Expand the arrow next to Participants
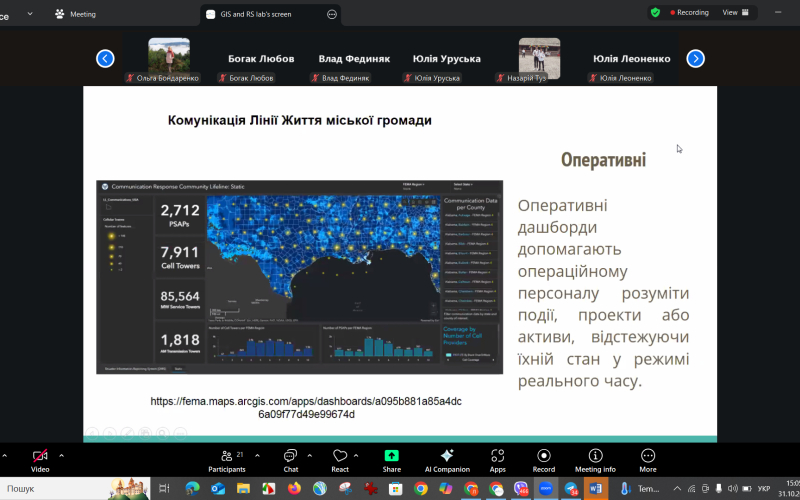The height and width of the screenshot is (500, 800). (255, 453)
